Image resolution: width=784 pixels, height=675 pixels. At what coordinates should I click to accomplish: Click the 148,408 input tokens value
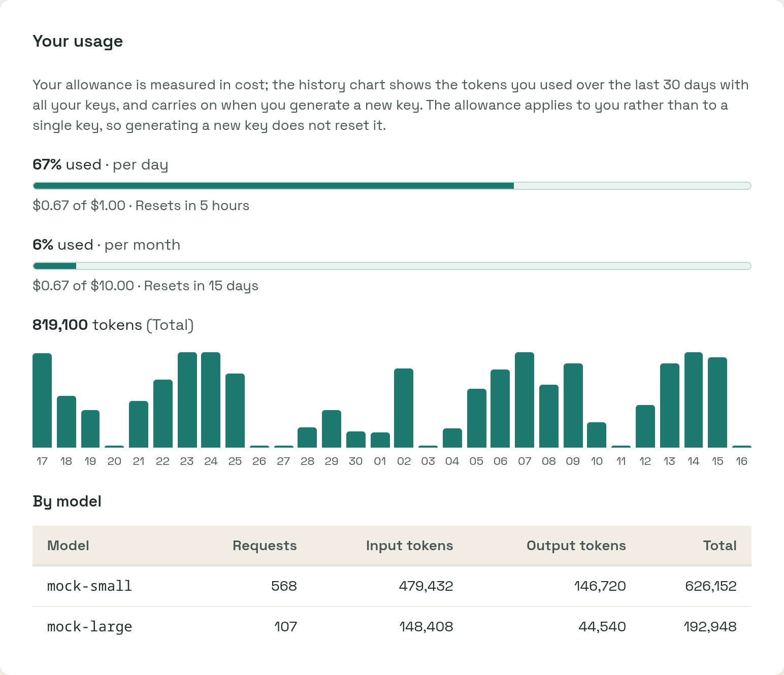[426, 627]
